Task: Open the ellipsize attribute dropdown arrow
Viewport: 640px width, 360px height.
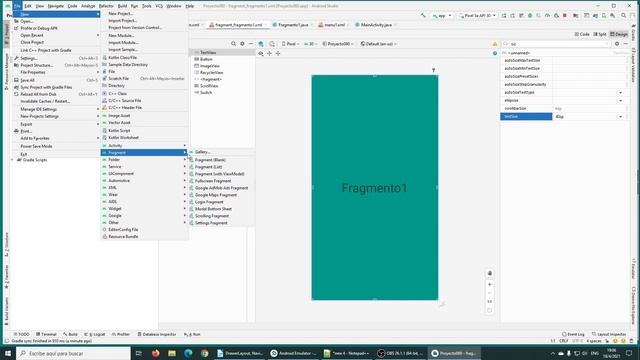Action: coord(620,100)
